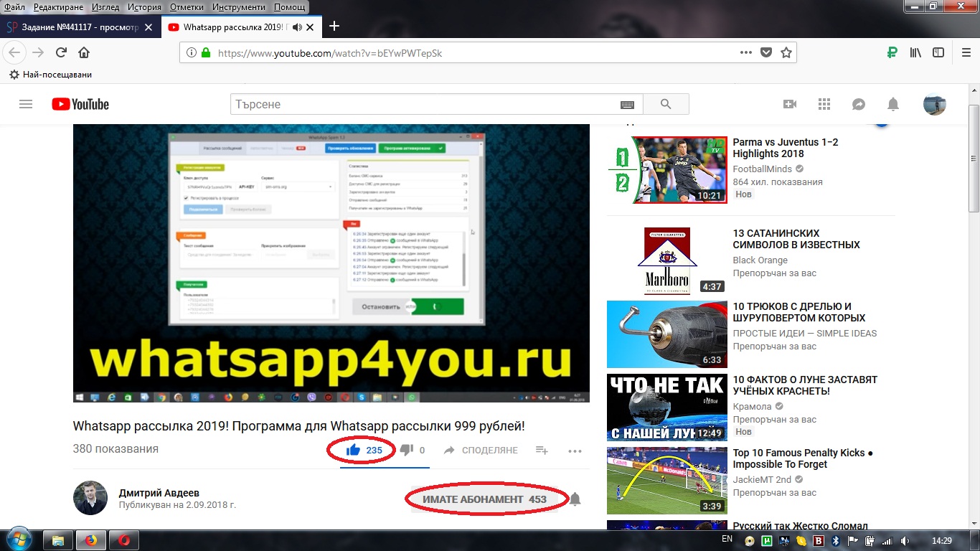Go back in Firefox
The width and height of the screenshot is (980, 551).
(x=15, y=52)
